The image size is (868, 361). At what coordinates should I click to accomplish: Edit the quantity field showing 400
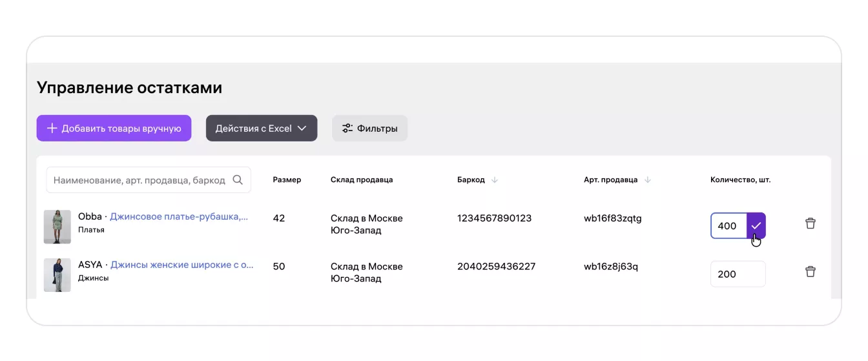click(x=728, y=226)
